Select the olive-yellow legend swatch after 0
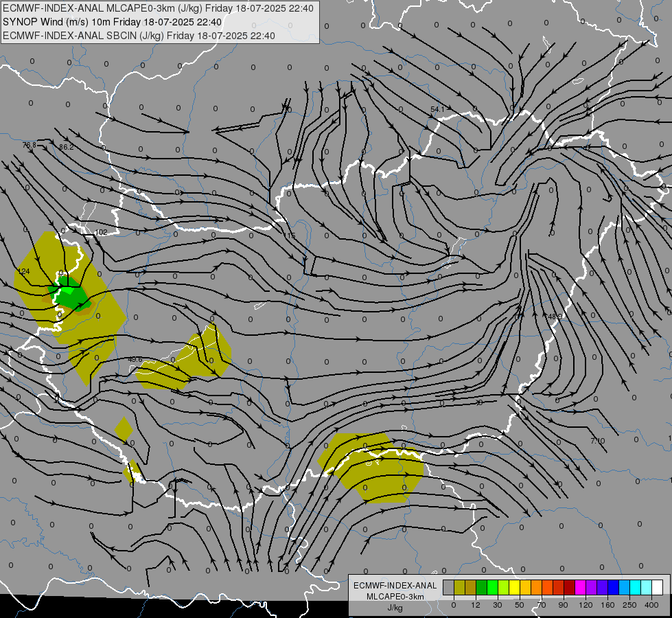This screenshot has height=618, width=672. [x=459, y=588]
